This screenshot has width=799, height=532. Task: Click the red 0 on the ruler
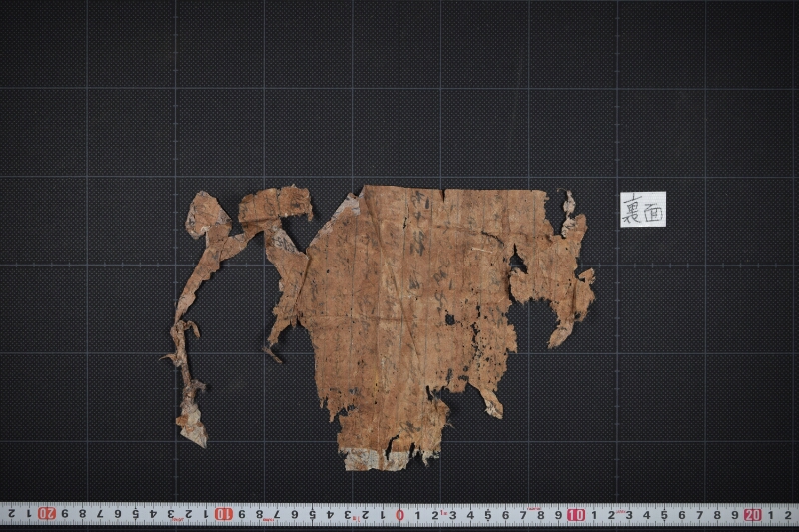coord(400,515)
